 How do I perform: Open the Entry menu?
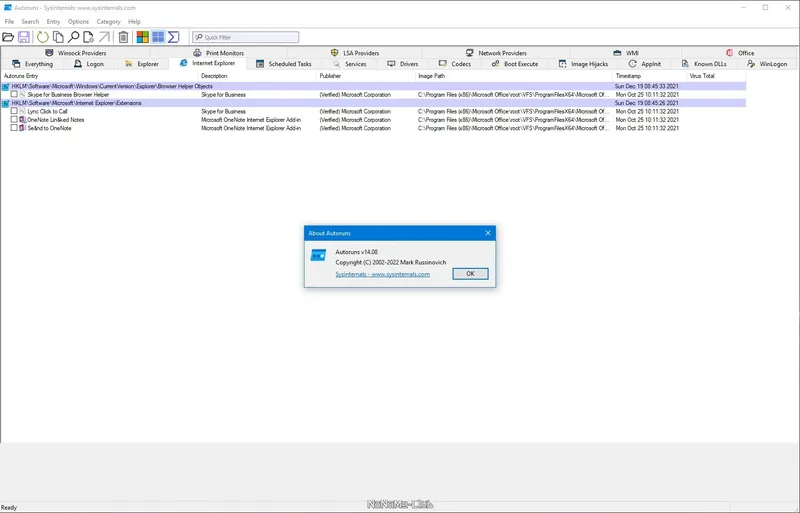pyautogui.click(x=53, y=21)
